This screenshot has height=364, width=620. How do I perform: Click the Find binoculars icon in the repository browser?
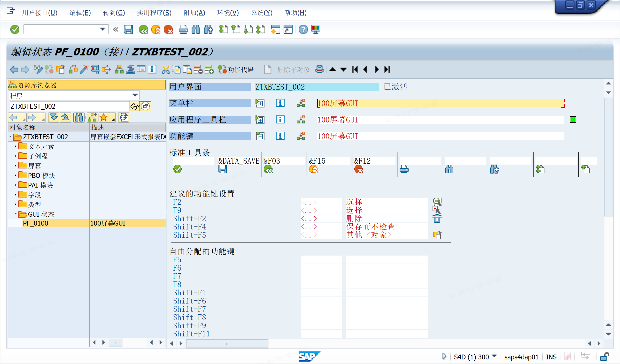[x=79, y=118]
